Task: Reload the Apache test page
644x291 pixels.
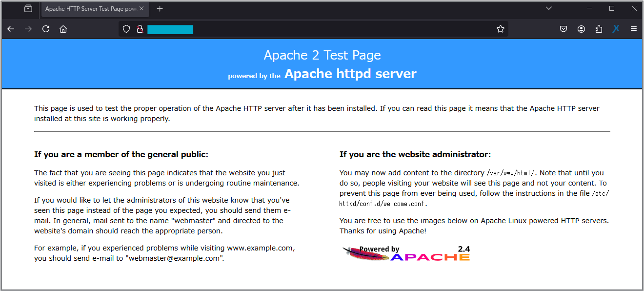Action: tap(46, 29)
